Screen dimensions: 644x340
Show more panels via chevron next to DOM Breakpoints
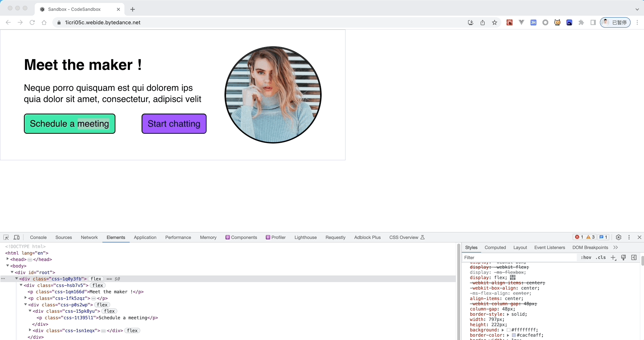pyautogui.click(x=616, y=247)
